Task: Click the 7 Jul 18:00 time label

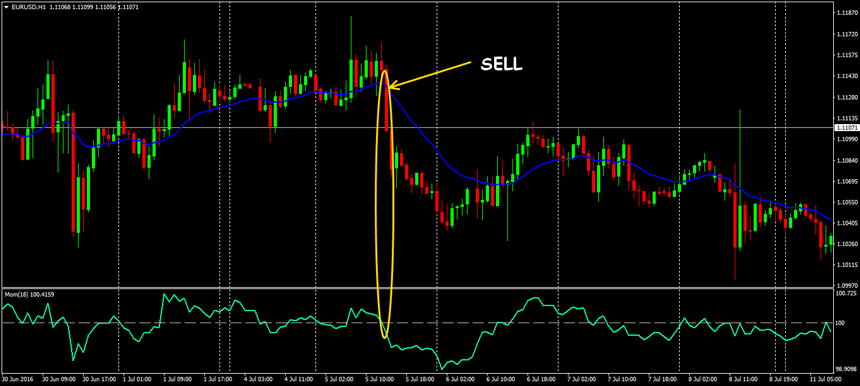Action: [663, 378]
